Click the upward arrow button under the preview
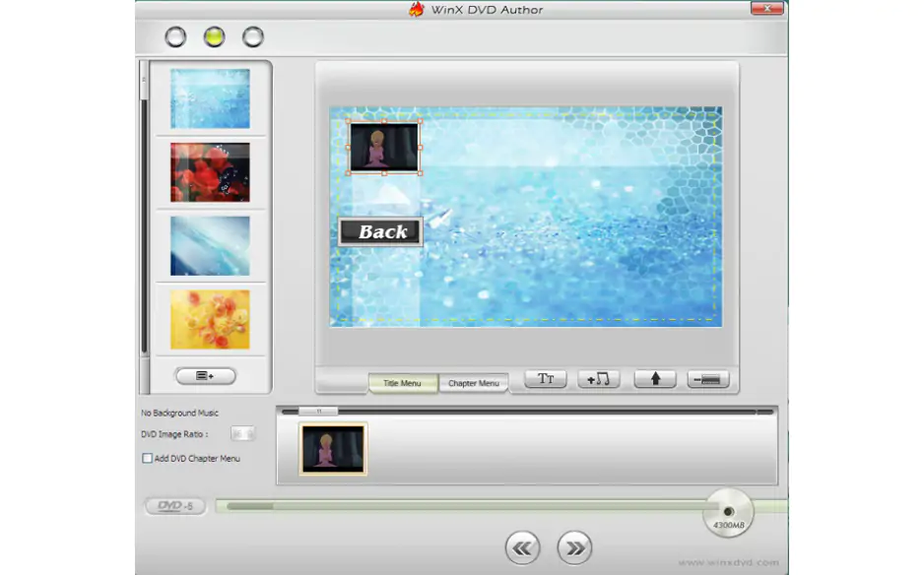This screenshot has width=924, height=575. [x=655, y=379]
